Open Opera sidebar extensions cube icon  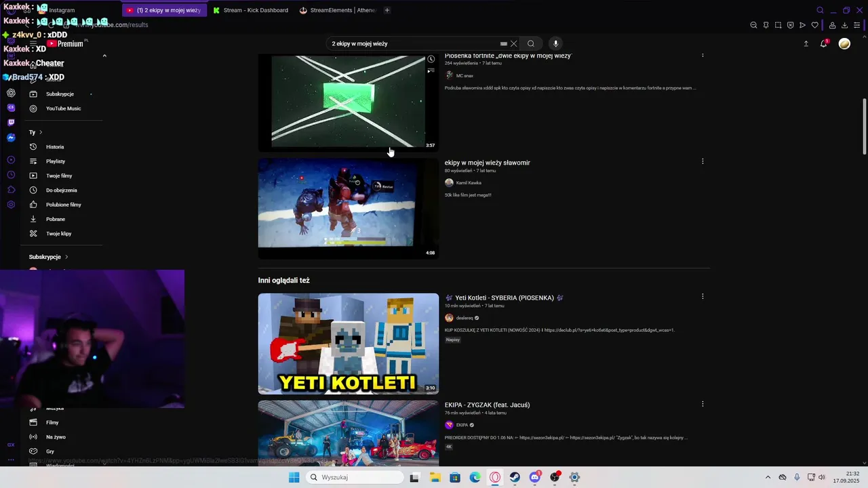[11, 190]
